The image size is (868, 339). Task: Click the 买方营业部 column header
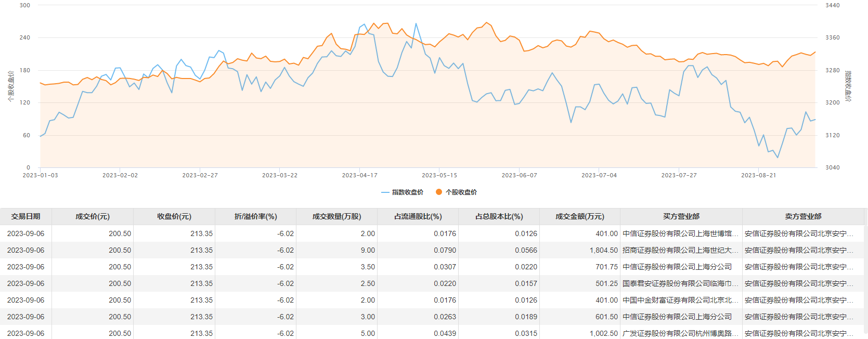(681, 217)
